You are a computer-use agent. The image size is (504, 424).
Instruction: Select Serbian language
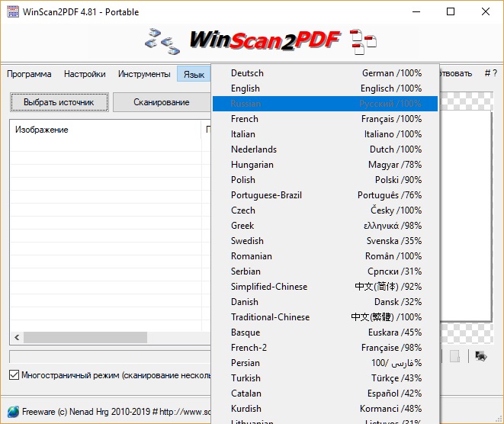click(325, 271)
